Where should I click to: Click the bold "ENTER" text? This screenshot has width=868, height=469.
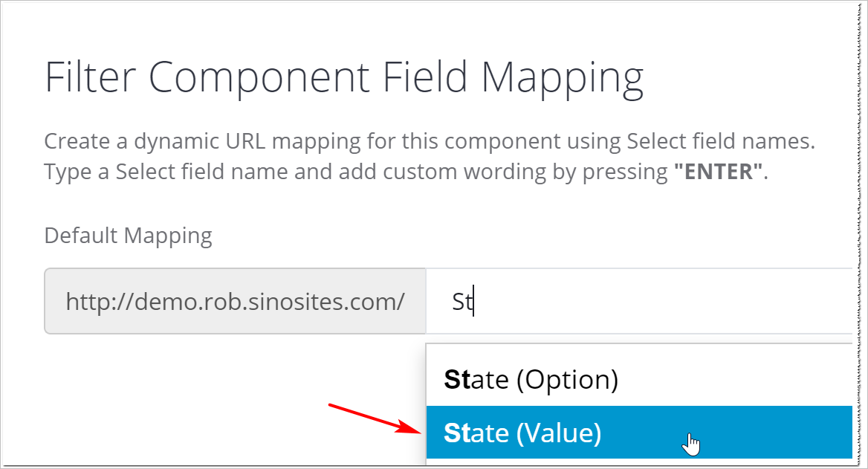[x=718, y=172]
